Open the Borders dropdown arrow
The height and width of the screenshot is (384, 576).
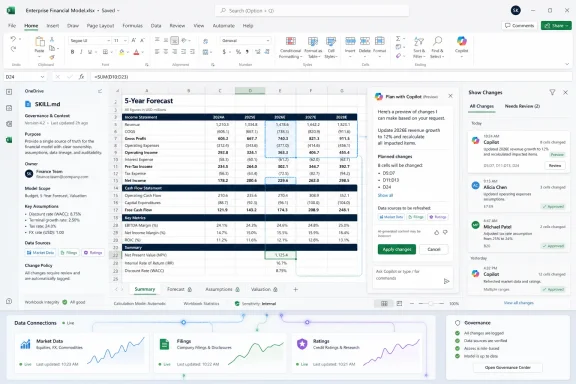111,52
